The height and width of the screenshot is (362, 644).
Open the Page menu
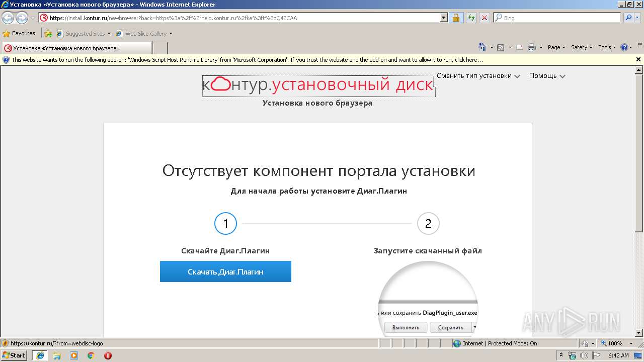[556, 47]
